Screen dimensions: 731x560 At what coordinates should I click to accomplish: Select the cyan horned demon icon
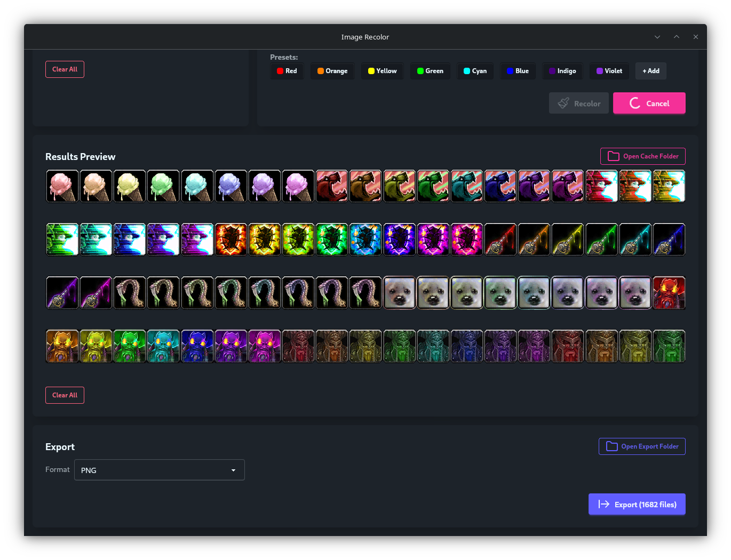click(163, 346)
